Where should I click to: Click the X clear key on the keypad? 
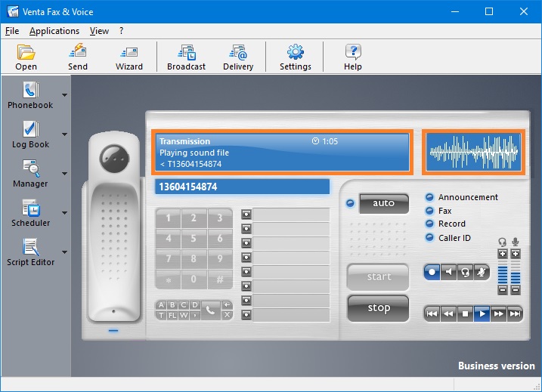(x=227, y=315)
